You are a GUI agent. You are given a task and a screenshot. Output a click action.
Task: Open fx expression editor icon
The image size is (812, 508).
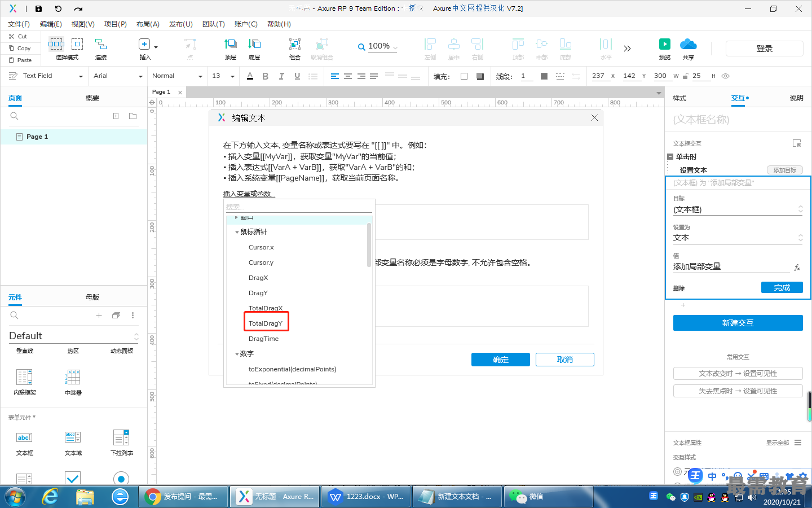797,268
